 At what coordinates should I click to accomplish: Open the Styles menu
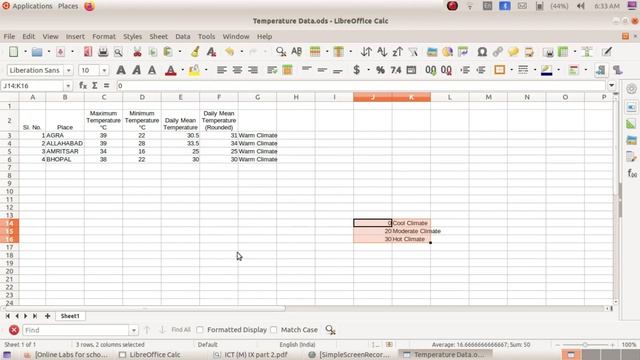click(x=133, y=36)
